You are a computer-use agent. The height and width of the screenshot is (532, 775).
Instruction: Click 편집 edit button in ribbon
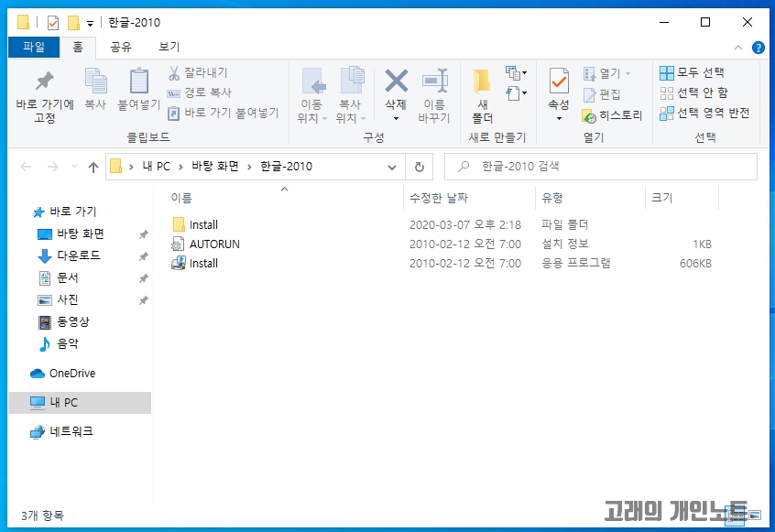(602, 93)
